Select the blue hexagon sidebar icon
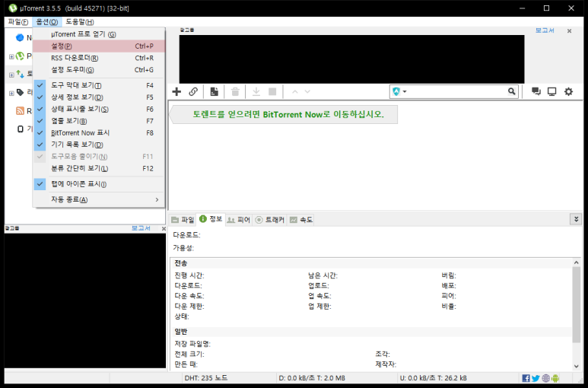Image resolution: width=588 pixels, height=388 pixels. pyautogui.click(x=20, y=37)
